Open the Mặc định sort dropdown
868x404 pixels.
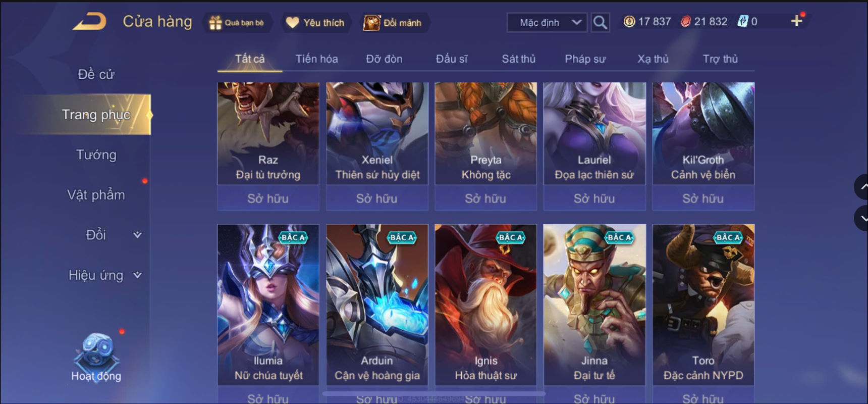click(547, 23)
